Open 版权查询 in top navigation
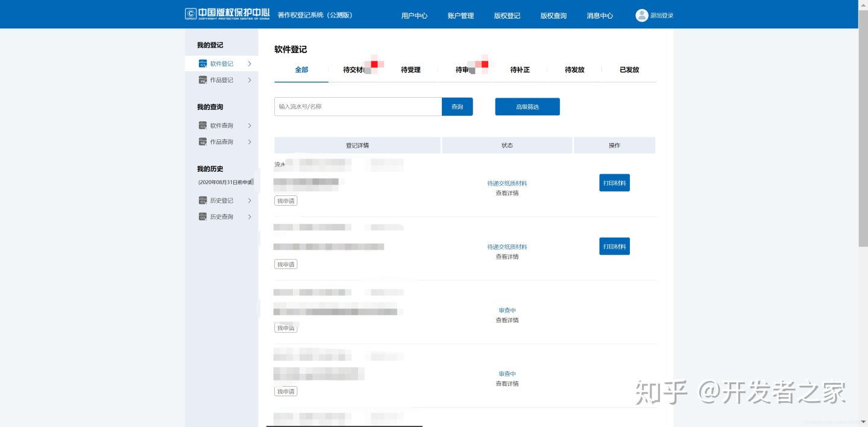The width and height of the screenshot is (868, 427). pyautogui.click(x=553, y=16)
